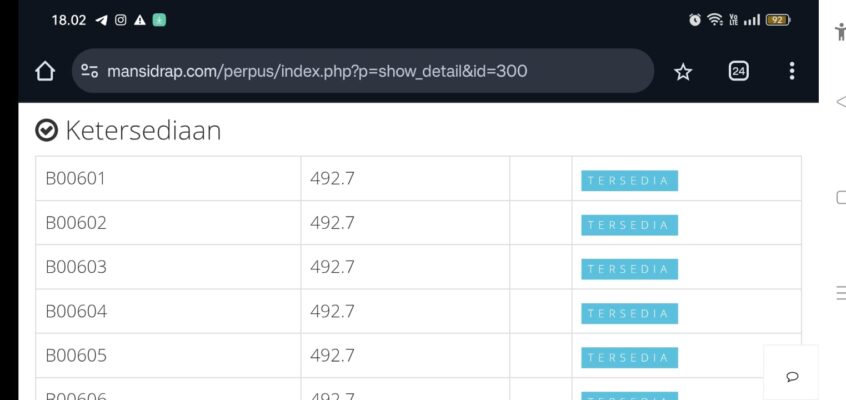Click the TERSEDIA badge for B00603

pyautogui.click(x=629, y=269)
